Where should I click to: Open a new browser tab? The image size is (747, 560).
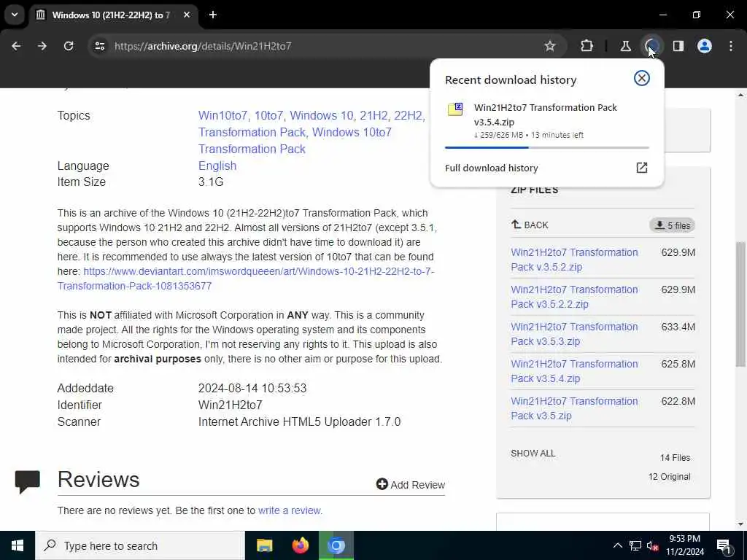point(213,15)
